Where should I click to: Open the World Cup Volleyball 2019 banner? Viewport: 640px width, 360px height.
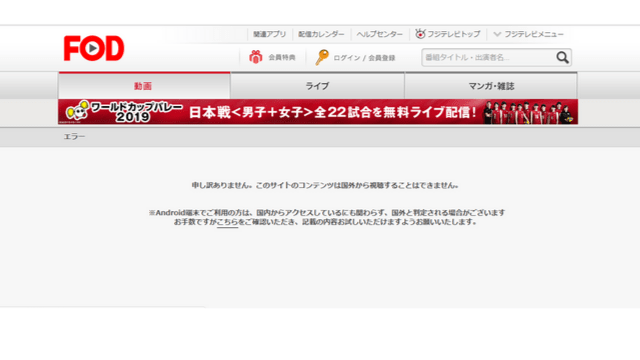[318, 111]
